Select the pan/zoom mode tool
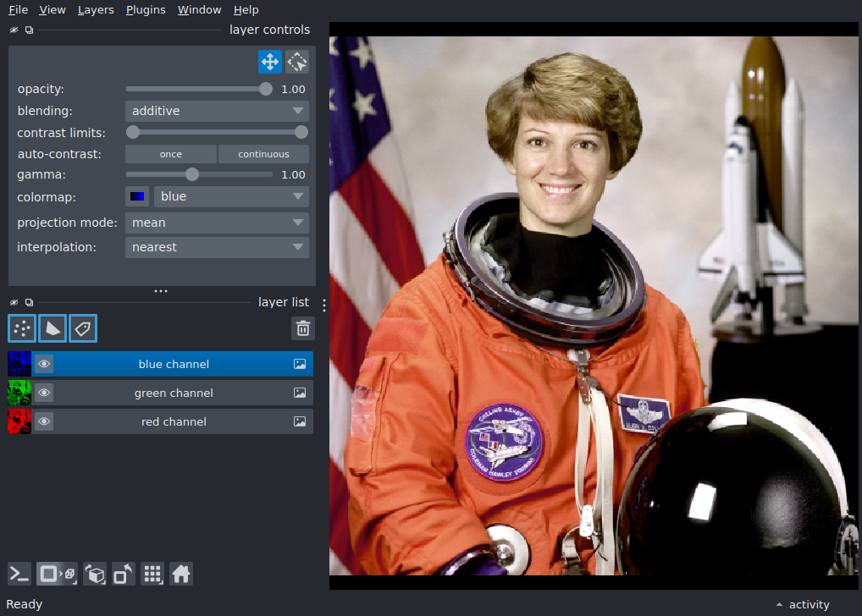The width and height of the screenshot is (862, 616). pos(270,62)
